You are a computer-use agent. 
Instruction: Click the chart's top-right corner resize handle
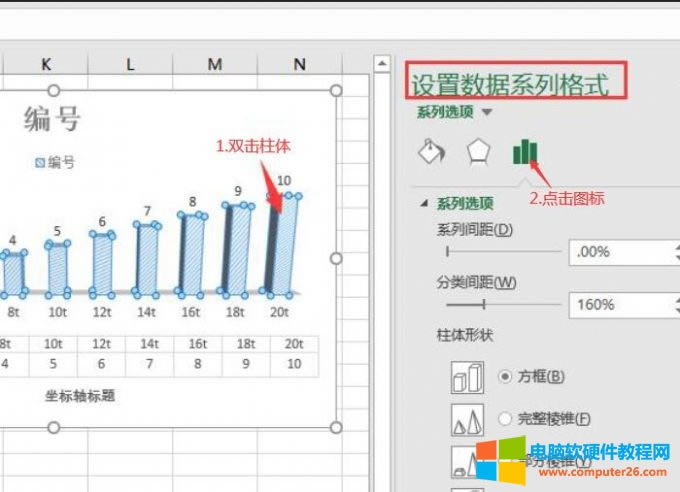pos(335,91)
